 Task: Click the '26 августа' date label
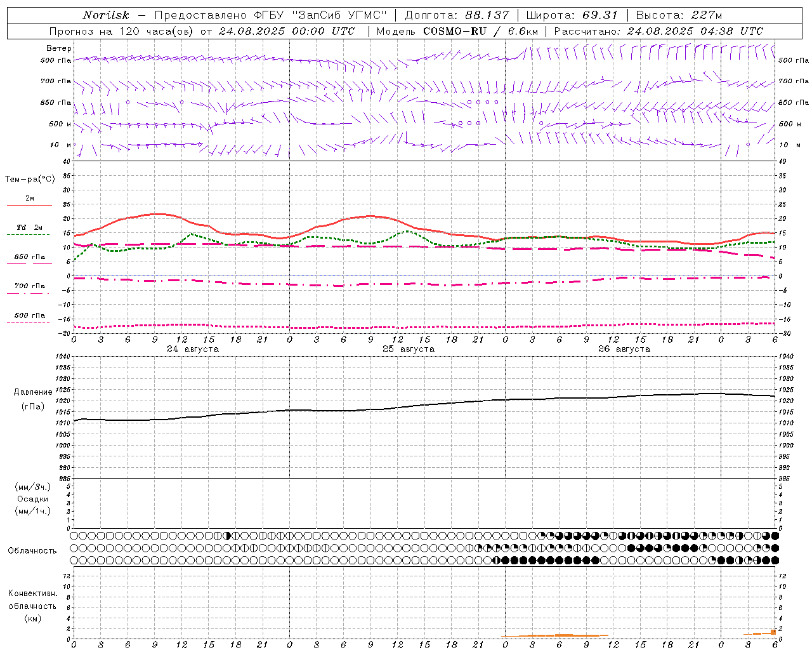pyautogui.click(x=624, y=349)
